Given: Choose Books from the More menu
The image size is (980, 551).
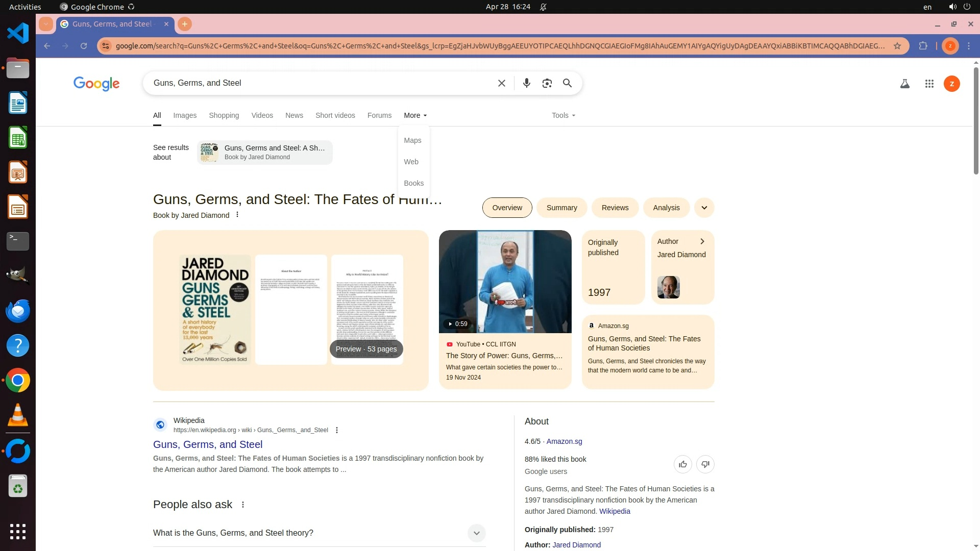Looking at the screenshot, I should point(413,183).
